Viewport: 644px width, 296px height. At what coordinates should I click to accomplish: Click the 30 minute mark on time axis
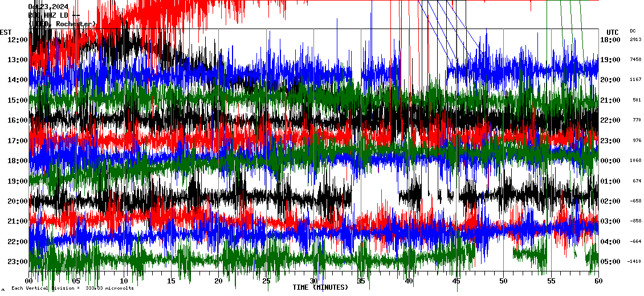point(313,281)
